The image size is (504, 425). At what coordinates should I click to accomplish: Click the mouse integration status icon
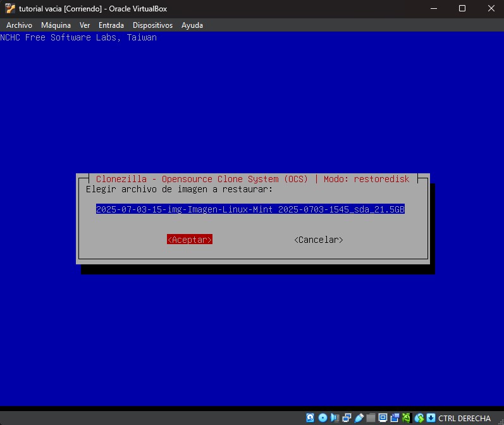[x=419, y=417]
